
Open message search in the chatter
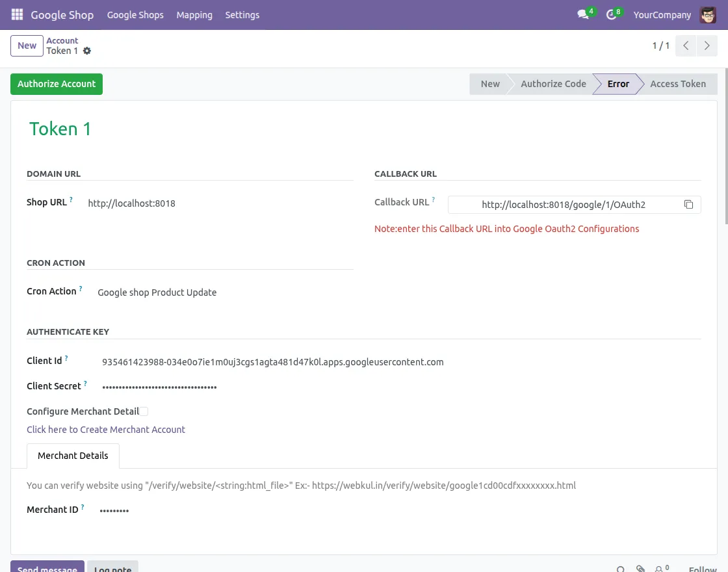[621, 569]
